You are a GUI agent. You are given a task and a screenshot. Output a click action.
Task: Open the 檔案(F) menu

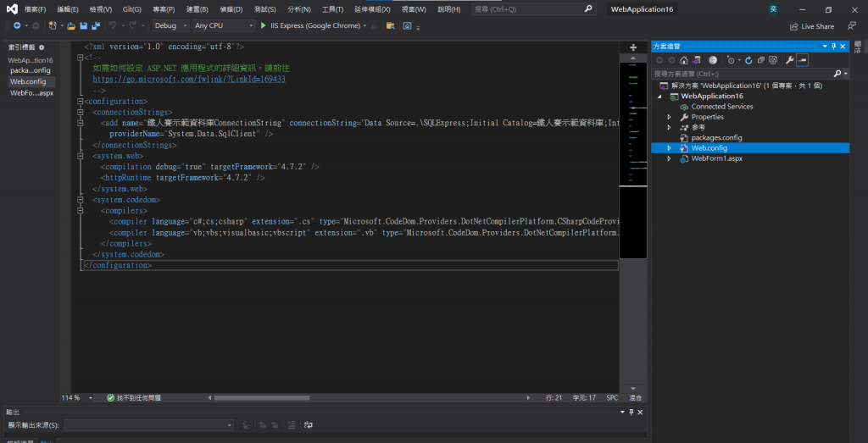pos(36,10)
